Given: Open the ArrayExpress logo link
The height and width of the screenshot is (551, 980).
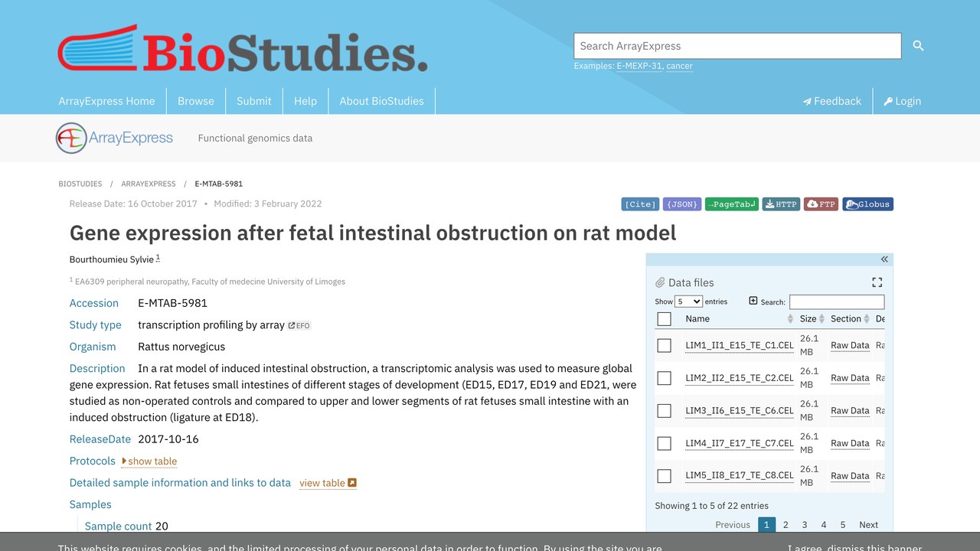Looking at the screenshot, I should [x=114, y=138].
